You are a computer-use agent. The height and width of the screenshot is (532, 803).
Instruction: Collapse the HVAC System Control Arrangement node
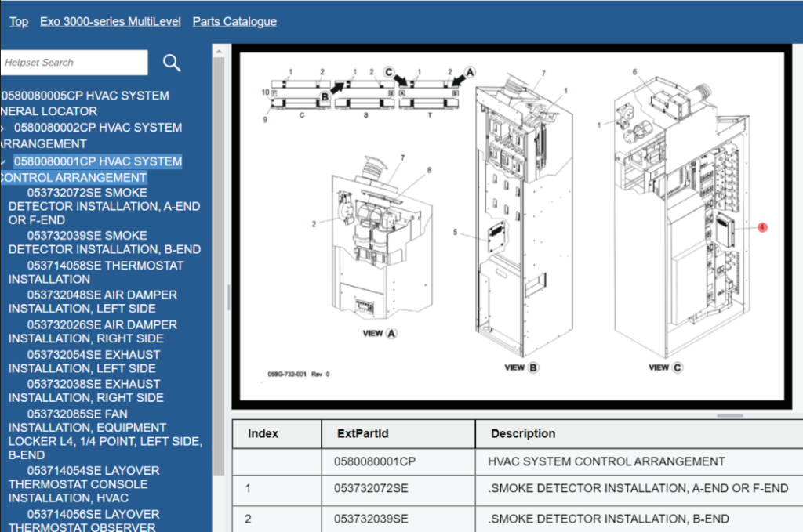click(3, 161)
